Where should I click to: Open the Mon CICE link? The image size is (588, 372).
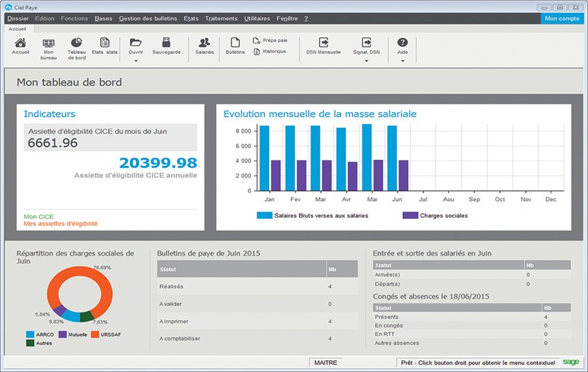38,216
